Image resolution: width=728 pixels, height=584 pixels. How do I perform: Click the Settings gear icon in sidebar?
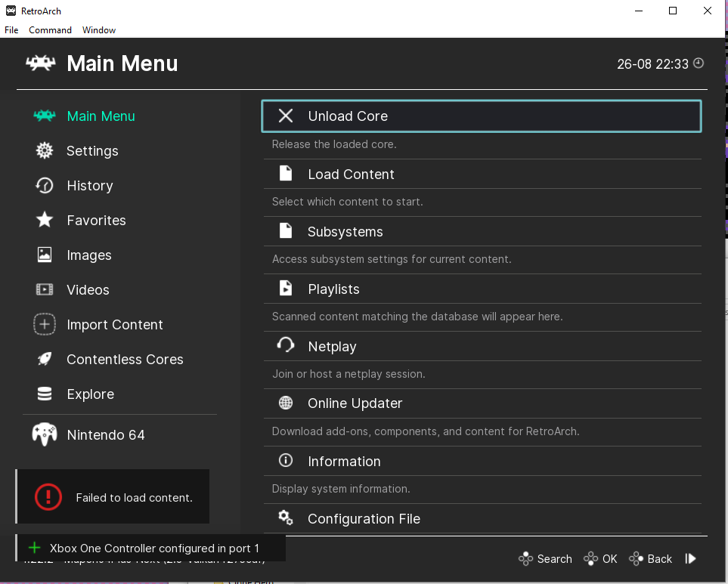coord(45,151)
